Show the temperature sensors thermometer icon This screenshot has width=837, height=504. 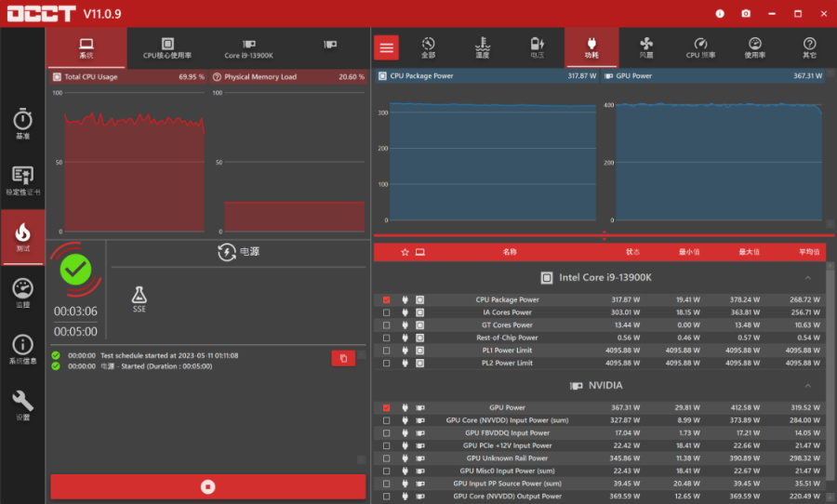(483, 47)
